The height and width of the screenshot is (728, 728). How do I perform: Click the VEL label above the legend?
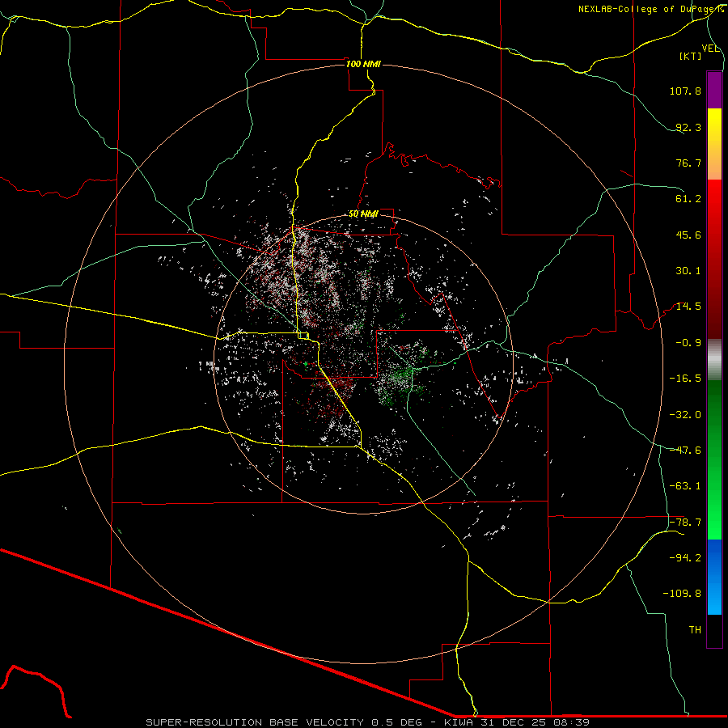(x=710, y=48)
